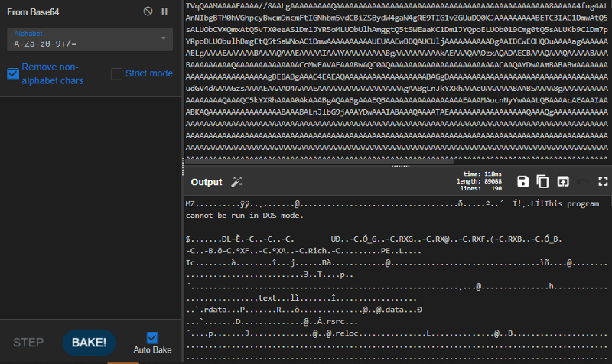Disable the From Base64 operation
Viewport: 612px width, 364px height.
tap(148, 11)
